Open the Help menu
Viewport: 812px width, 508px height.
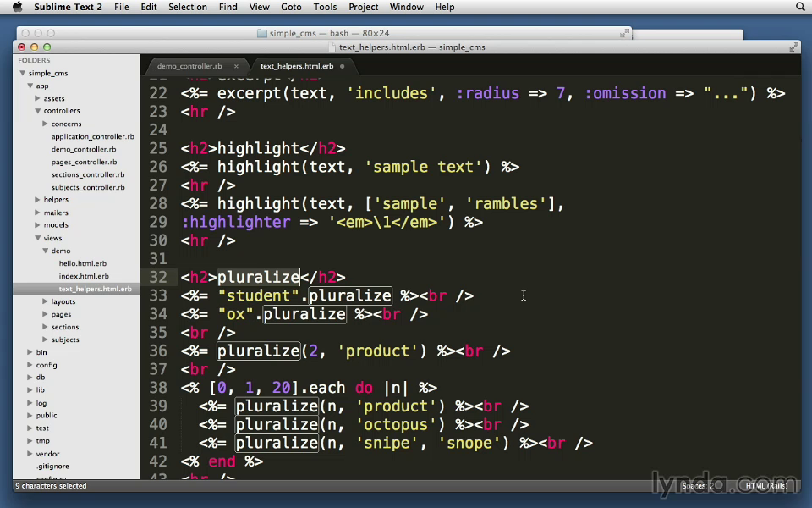pos(444,7)
